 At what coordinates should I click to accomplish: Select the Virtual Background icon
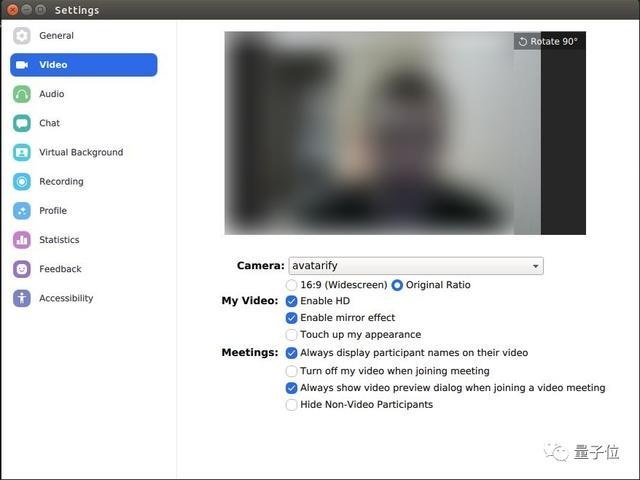(22, 152)
